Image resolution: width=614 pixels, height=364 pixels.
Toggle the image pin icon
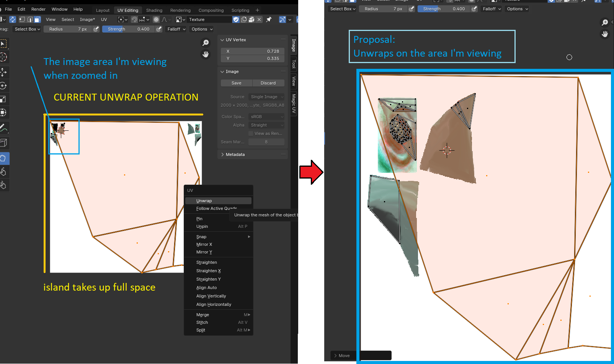click(x=269, y=19)
